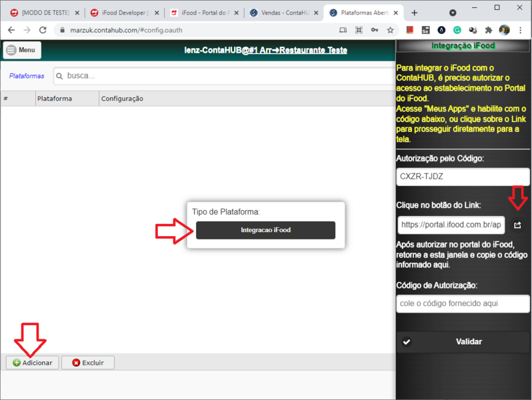Click the red X icon on Excluir
The width and height of the screenshot is (532, 400).
(76, 363)
